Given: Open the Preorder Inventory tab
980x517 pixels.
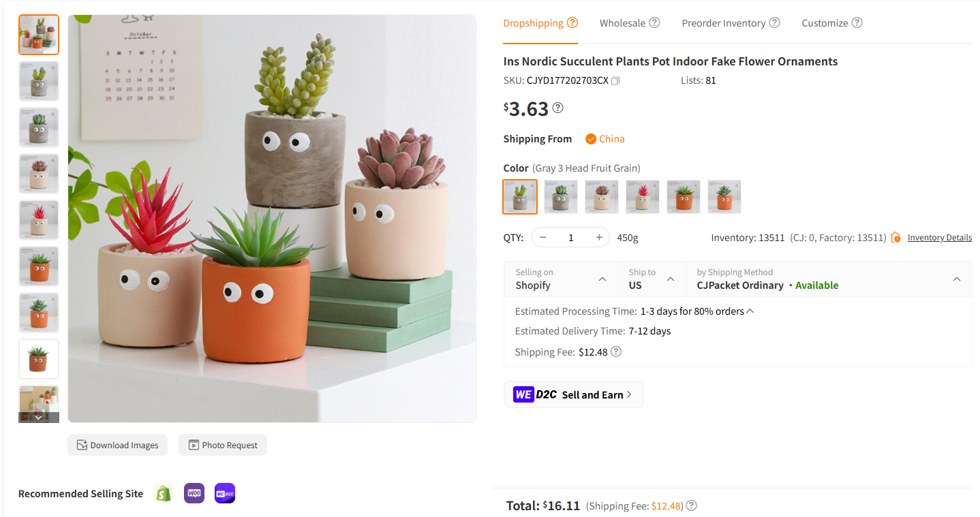Looking at the screenshot, I should (724, 22).
